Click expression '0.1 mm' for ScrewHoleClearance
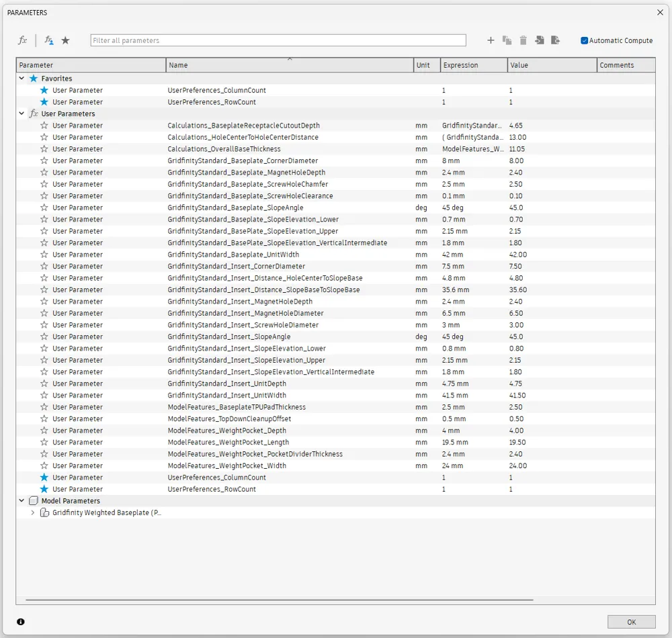672x638 pixels. click(454, 195)
